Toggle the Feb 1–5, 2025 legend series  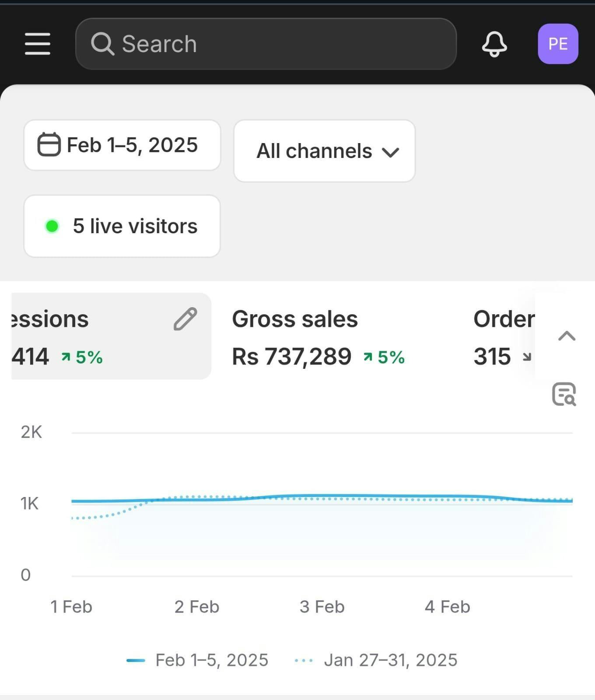(x=198, y=660)
